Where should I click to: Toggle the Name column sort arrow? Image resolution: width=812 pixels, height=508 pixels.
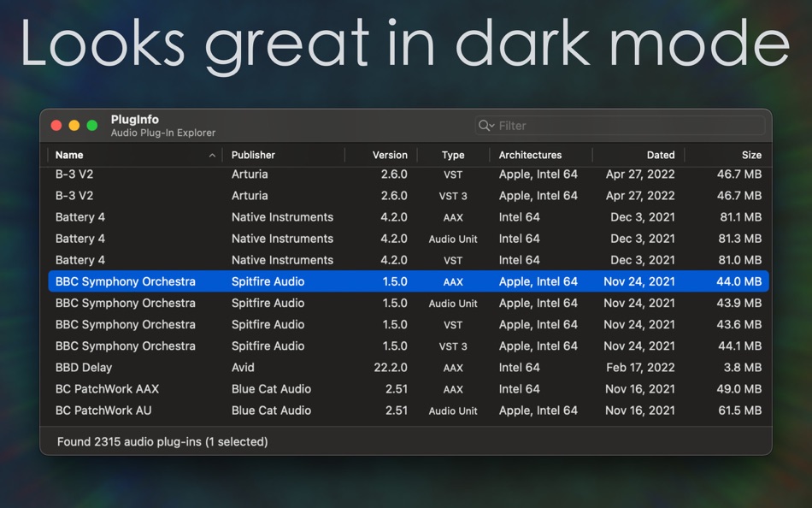(x=212, y=155)
